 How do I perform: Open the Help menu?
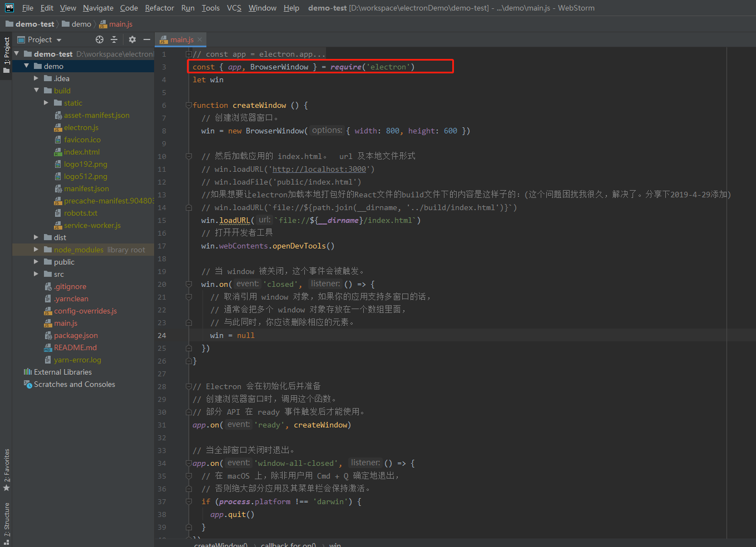(x=291, y=8)
